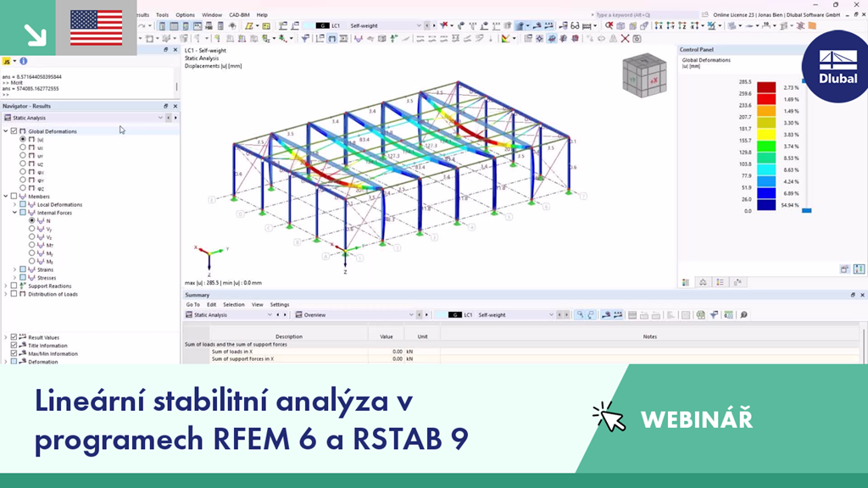
Task: Toggle the view in Y direction icon
Action: 670,25
